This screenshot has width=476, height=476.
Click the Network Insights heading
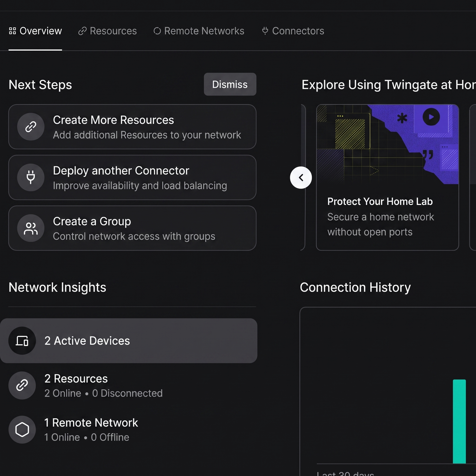coord(57,287)
